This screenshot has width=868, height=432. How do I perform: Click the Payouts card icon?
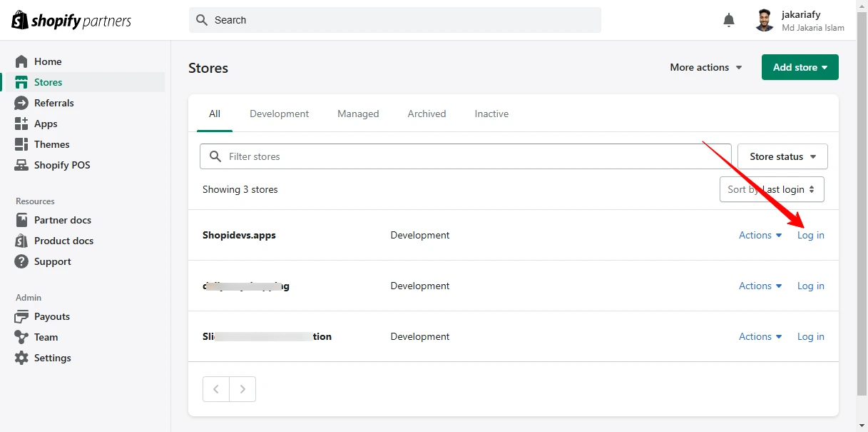tap(21, 316)
